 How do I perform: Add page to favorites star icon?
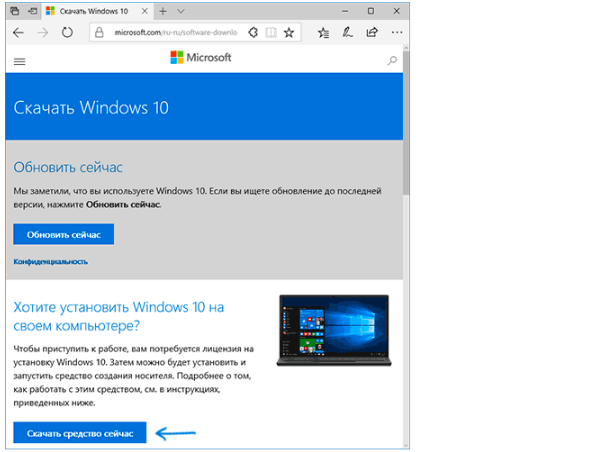coord(289,33)
